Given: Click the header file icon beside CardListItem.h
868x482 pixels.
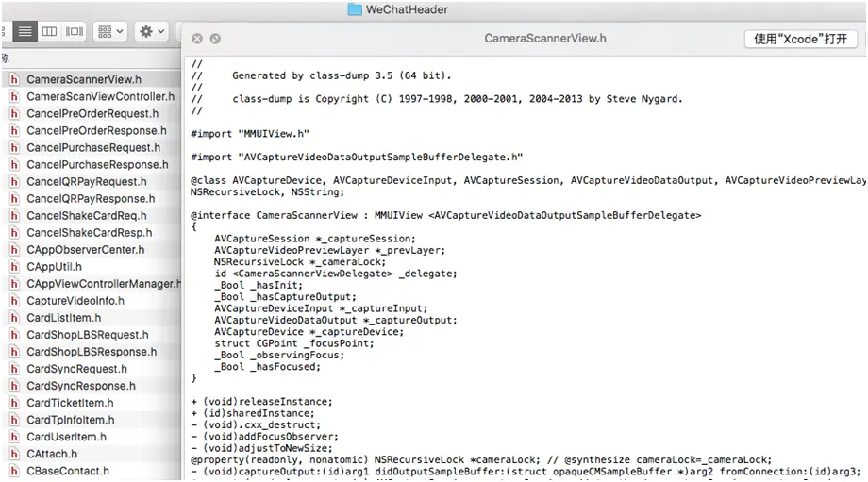Looking at the screenshot, I should 14,318.
